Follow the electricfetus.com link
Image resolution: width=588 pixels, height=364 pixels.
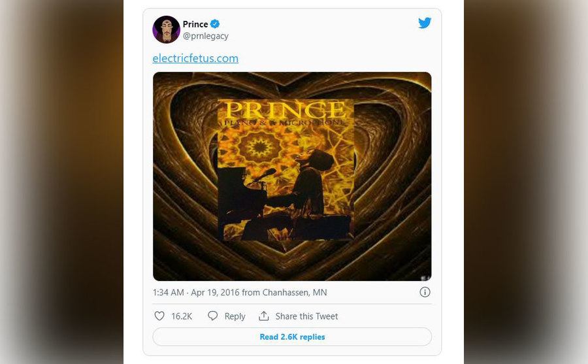coord(195,58)
